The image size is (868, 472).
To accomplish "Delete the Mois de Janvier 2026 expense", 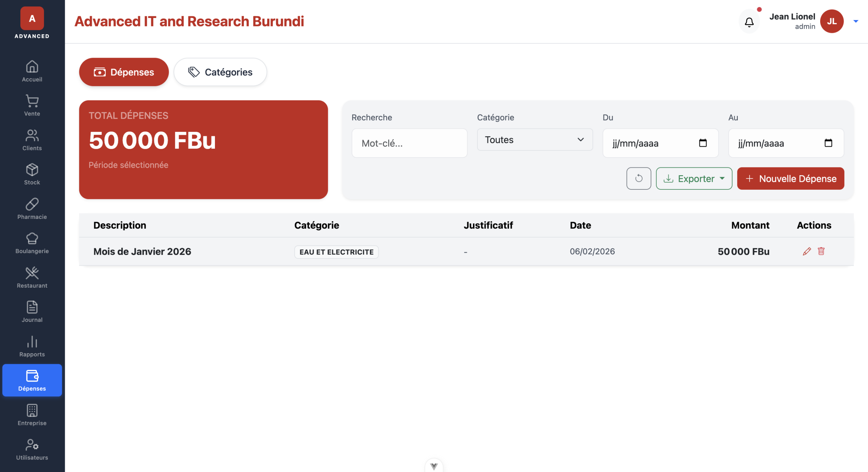I will [821, 251].
